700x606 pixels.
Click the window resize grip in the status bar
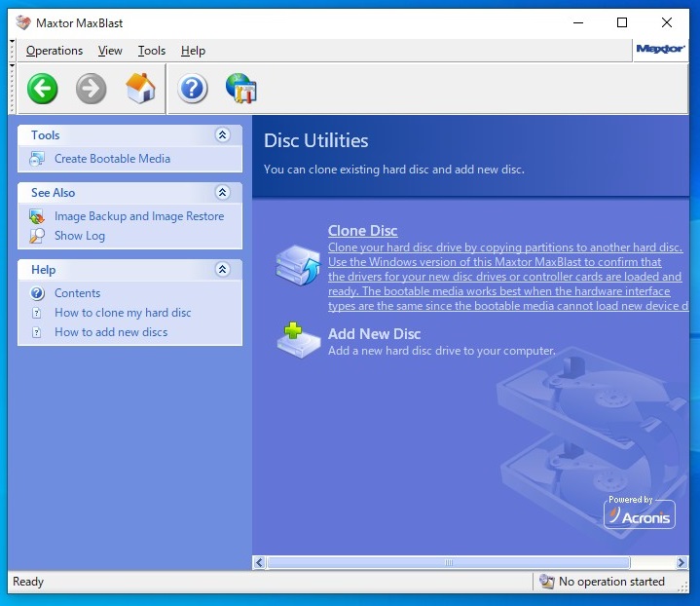683,587
